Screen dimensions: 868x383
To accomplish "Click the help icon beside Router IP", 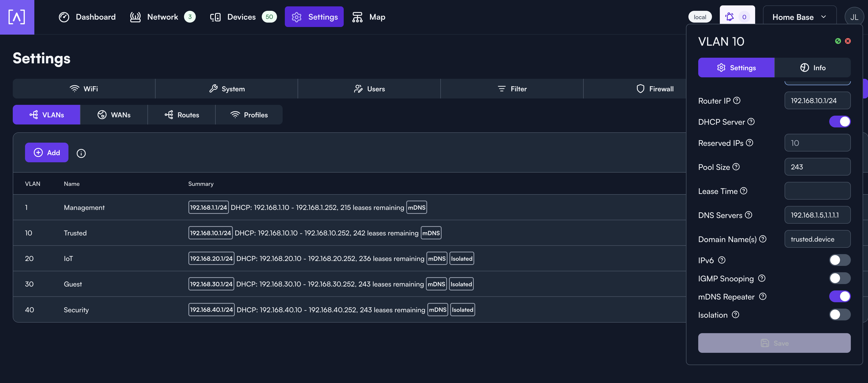I will click(x=737, y=100).
